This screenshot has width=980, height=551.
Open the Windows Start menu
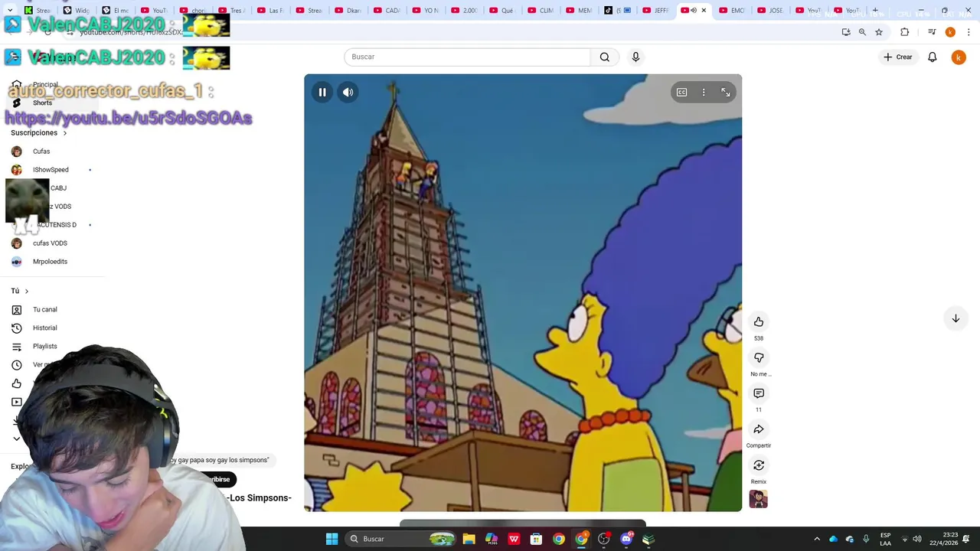332,539
